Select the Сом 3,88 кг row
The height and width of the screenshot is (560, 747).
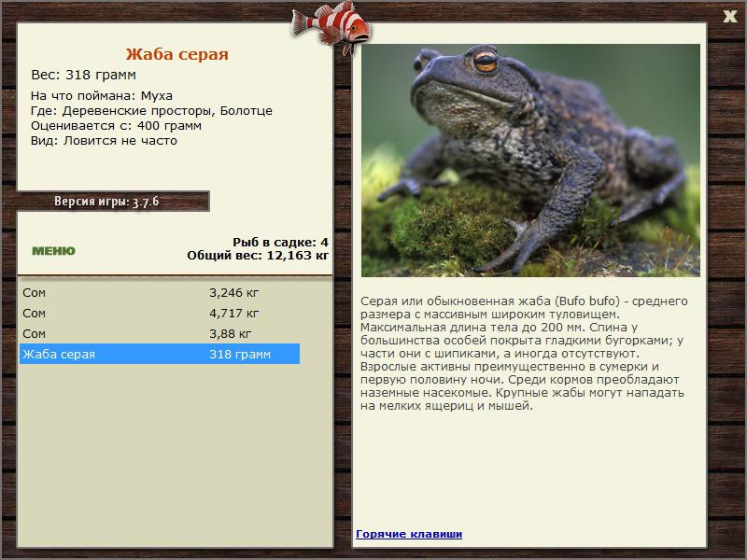160,333
